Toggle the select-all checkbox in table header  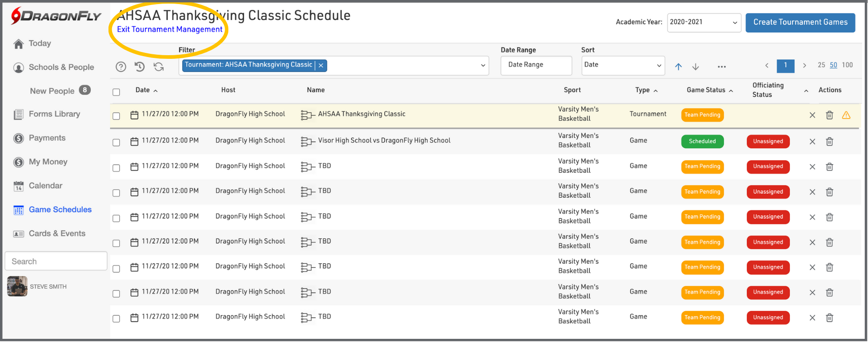click(x=116, y=92)
